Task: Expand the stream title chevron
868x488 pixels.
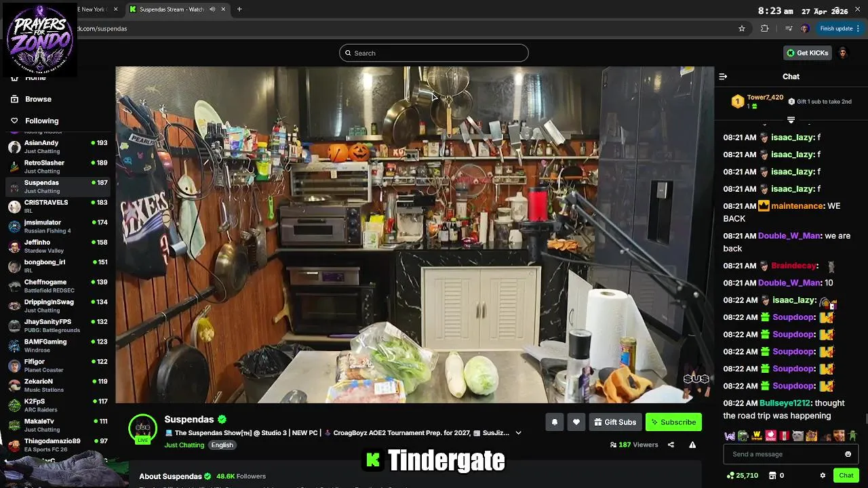Action: point(518,433)
